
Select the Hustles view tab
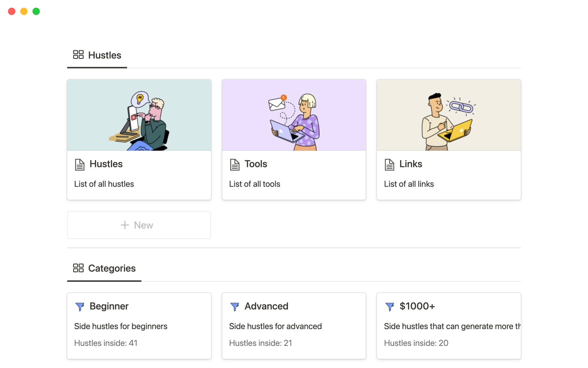(104, 55)
